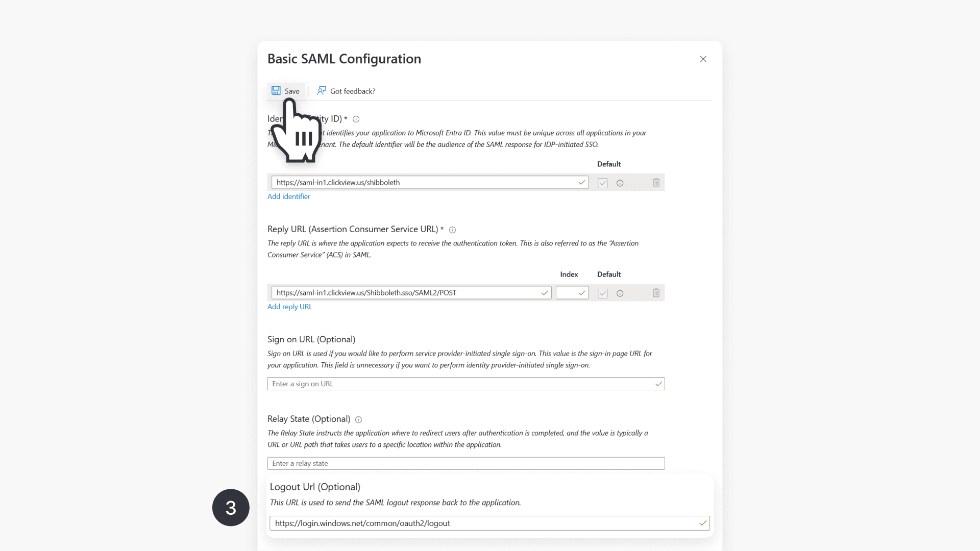View info tooltip beside Reply URL heading
The image size is (980, 551).
tap(453, 230)
